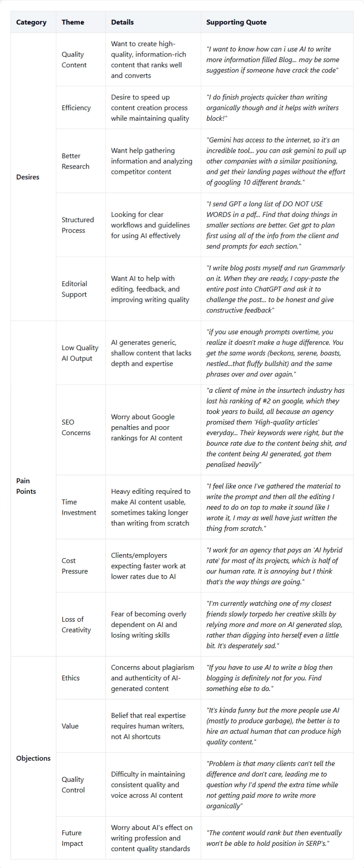Select the Objections category cell
364x868 pixels.
pyautogui.click(x=33, y=758)
